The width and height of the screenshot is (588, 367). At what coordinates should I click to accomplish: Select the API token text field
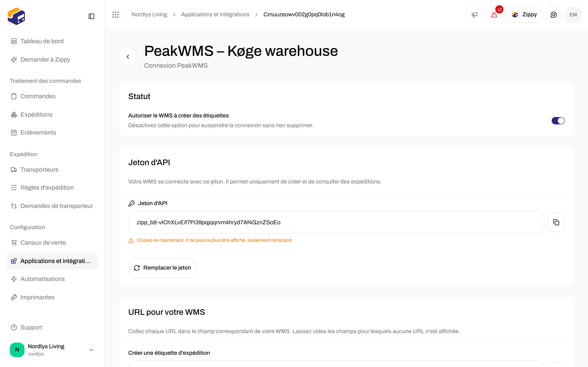coord(336,222)
